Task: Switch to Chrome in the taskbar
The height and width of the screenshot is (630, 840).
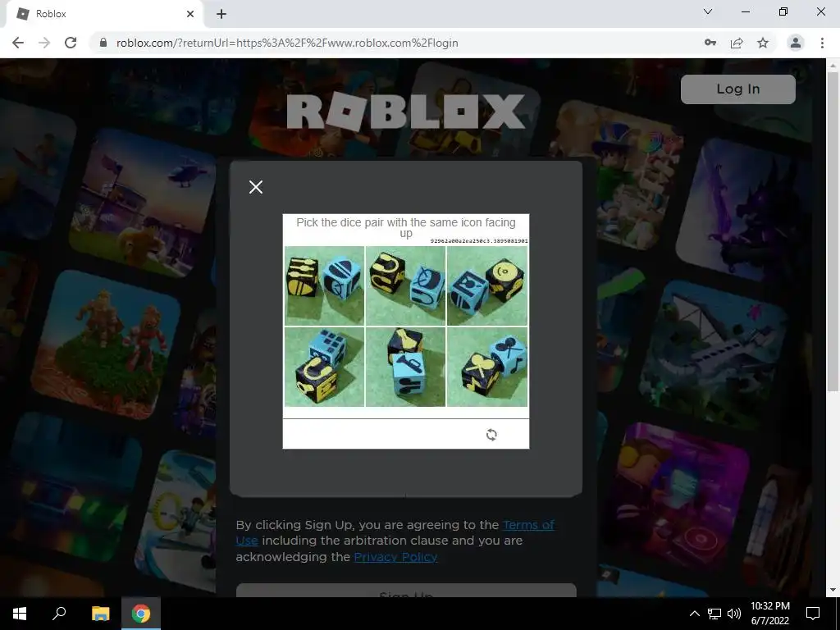Action: (x=141, y=614)
